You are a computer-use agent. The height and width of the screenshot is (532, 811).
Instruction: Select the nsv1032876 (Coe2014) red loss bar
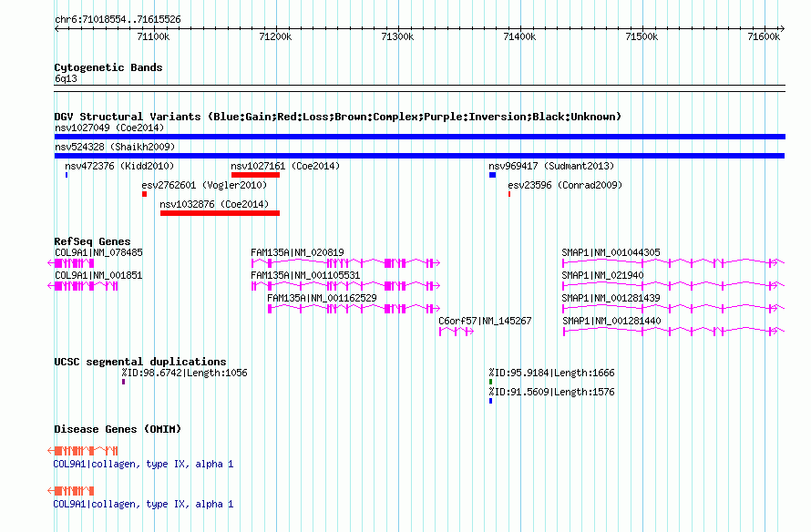tap(220, 213)
